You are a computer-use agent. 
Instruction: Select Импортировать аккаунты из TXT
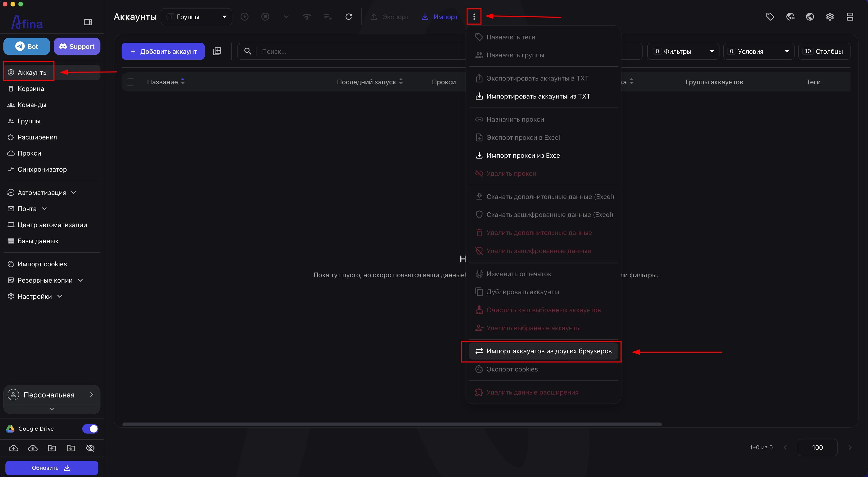pos(543,96)
